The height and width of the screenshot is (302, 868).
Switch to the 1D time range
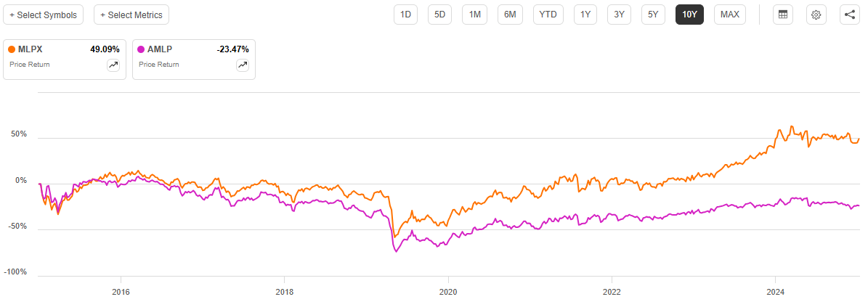(406, 15)
